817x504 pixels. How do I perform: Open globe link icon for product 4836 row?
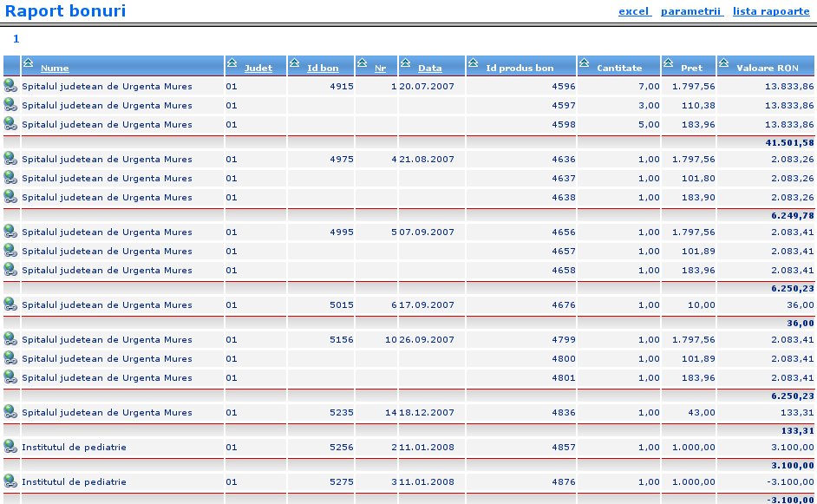point(10,412)
